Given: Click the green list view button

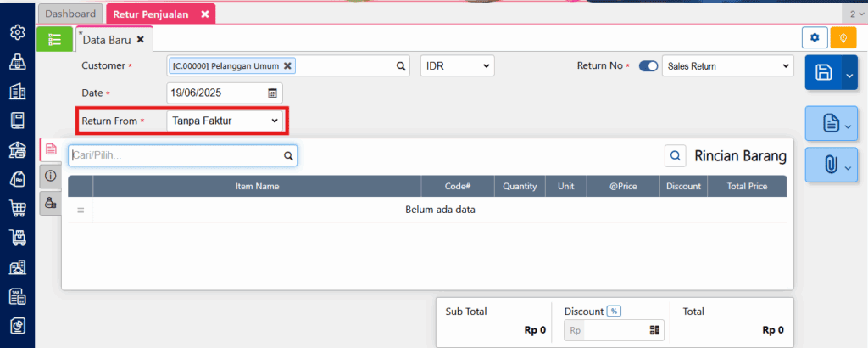Looking at the screenshot, I should (55, 39).
